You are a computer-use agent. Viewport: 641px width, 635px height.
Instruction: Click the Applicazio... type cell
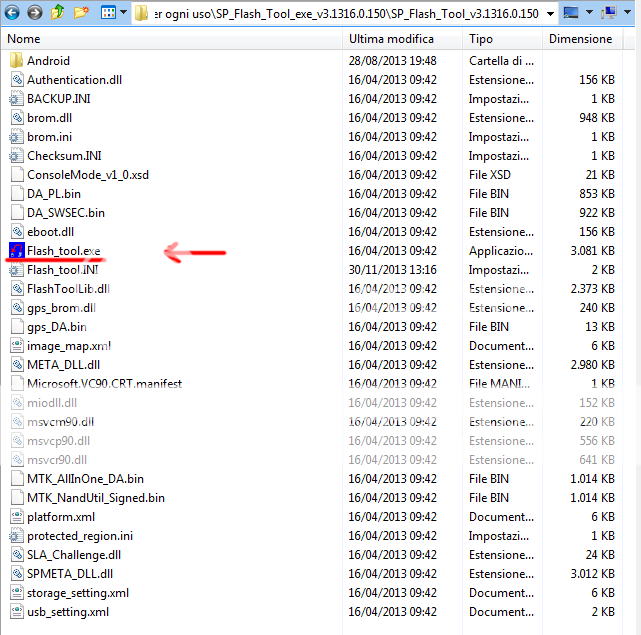(501, 251)
